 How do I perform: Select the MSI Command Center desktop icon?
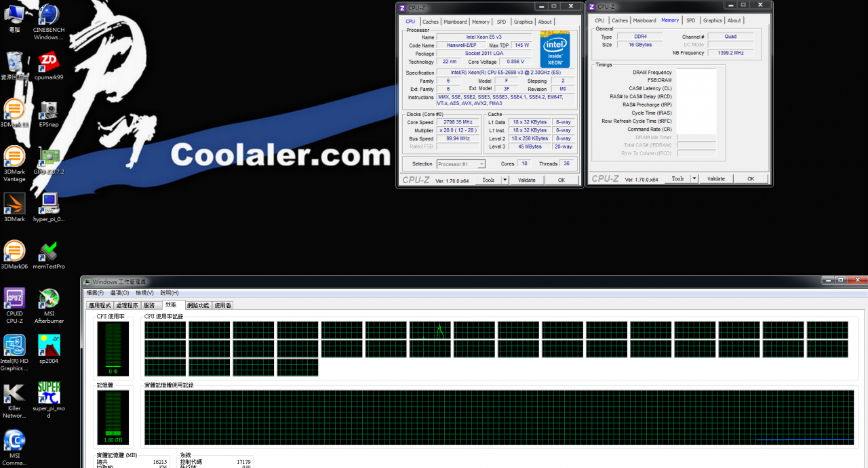(x=14, y=448)
